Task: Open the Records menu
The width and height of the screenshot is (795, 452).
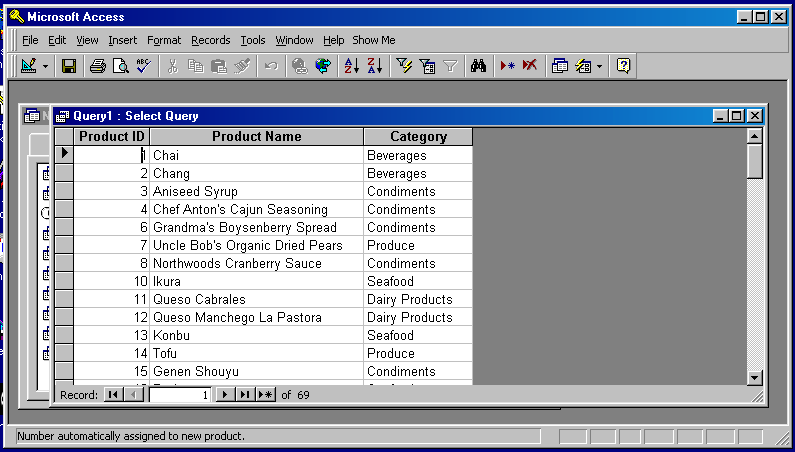Action: coord(210,40)
